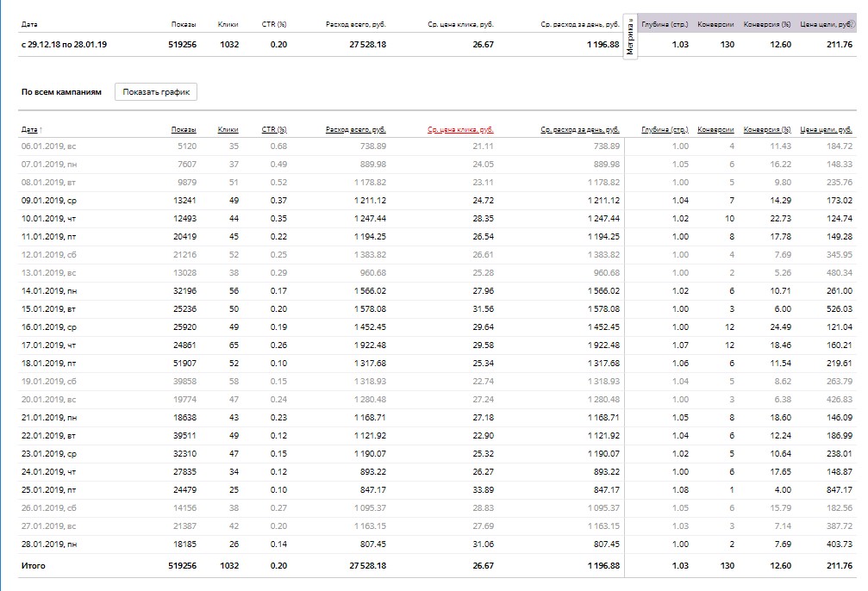Click cost-per-click value 21.11 in the 06.01.2019 row

484,146
